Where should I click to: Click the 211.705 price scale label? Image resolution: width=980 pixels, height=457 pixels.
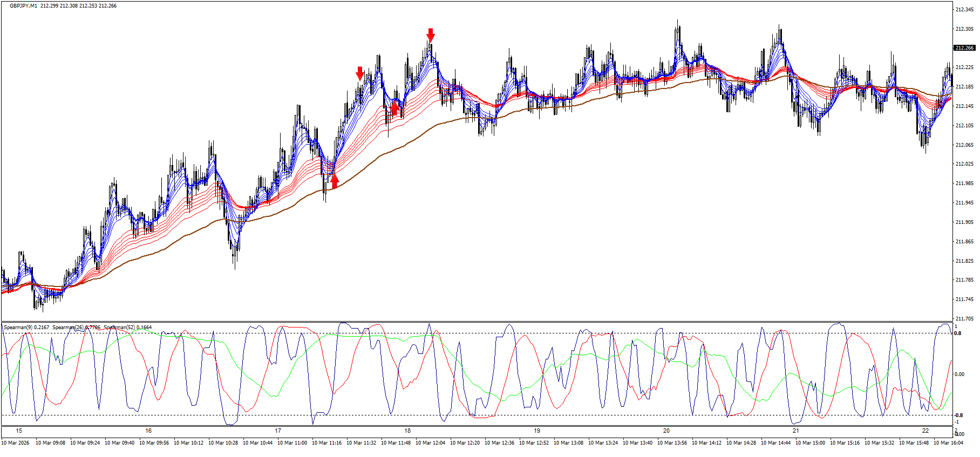point(964,319)
